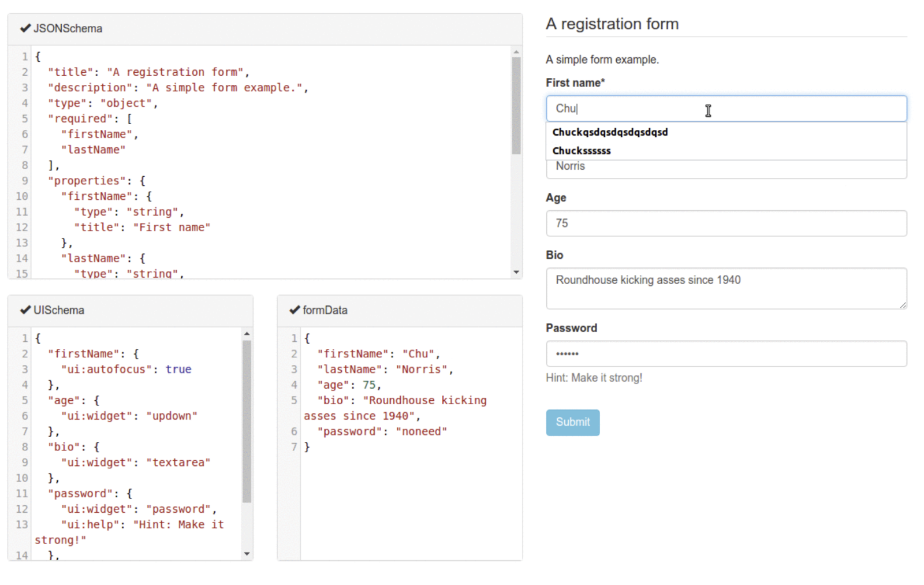Click the checkmark icon beside JSONSchema
924x585 pixels.
coord(25,28)
